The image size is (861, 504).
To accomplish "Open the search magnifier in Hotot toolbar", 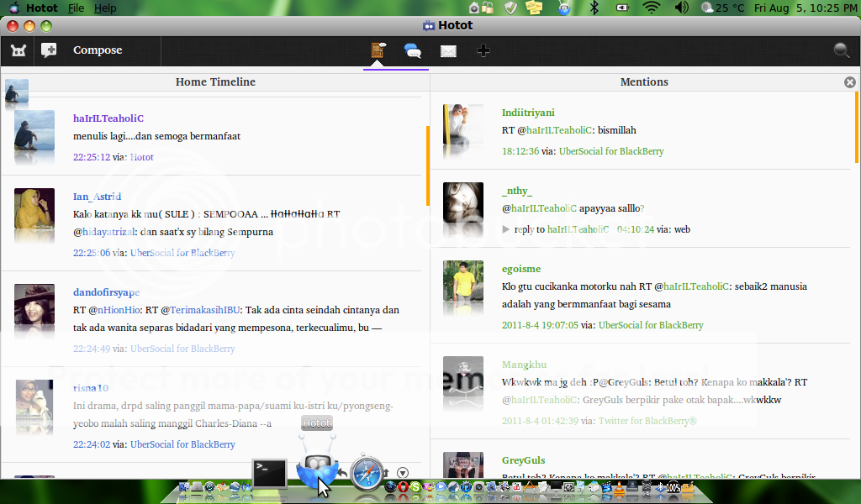I will 841,50.
